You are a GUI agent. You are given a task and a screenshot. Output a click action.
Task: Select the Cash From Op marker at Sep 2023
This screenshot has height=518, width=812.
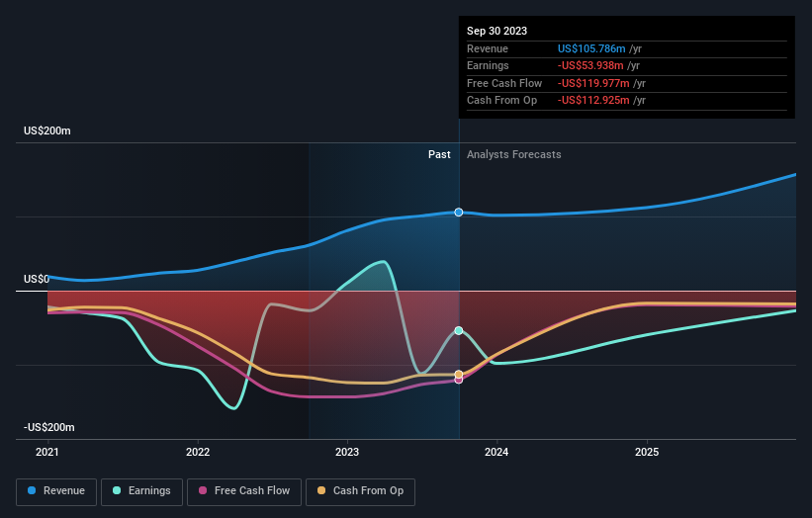click(459, 374)
